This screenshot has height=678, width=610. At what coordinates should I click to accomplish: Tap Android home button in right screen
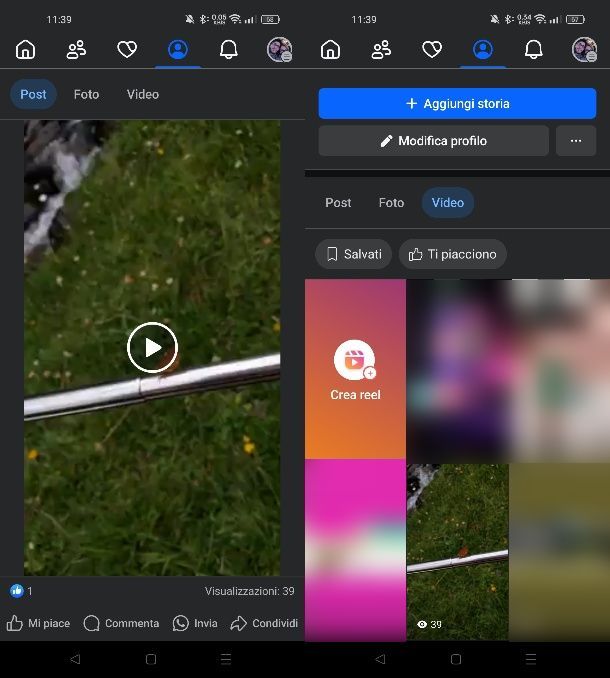coord(456,659)
